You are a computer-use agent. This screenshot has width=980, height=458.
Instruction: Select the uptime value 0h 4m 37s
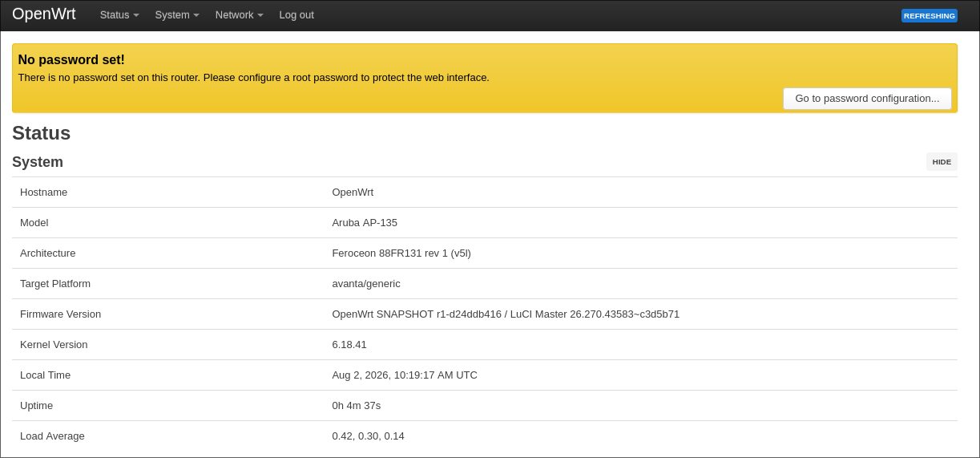(357, 406)
